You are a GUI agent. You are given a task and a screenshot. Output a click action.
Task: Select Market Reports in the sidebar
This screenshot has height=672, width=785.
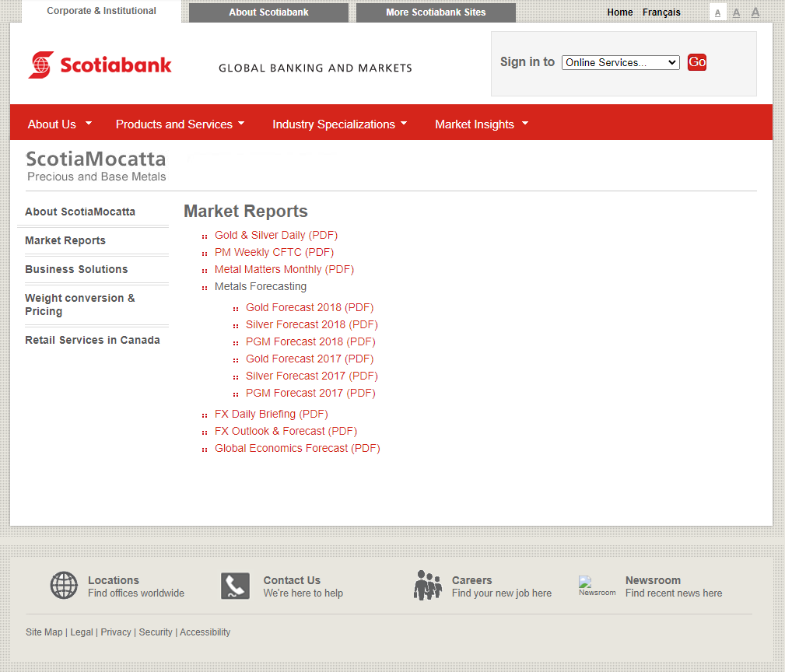(x=65, y=240)
